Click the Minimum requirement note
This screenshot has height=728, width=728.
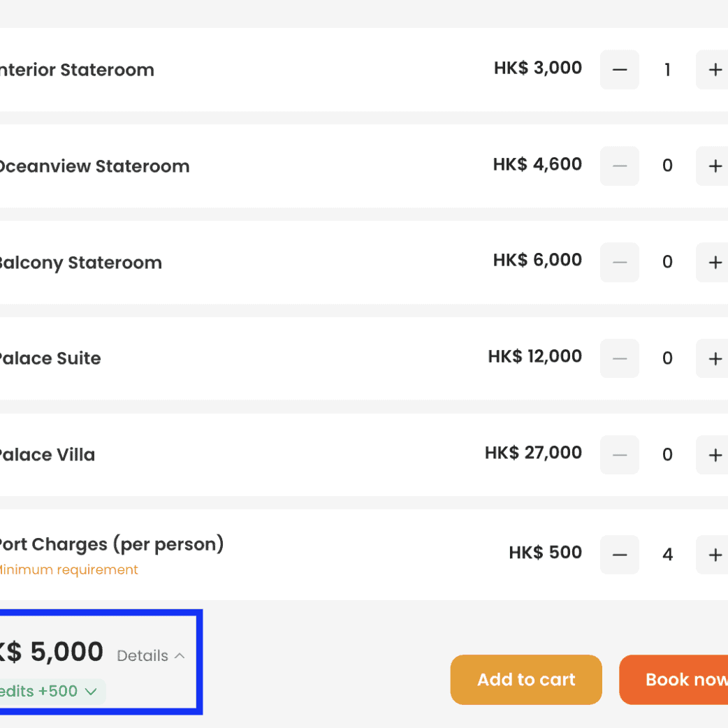pos(68,570)
